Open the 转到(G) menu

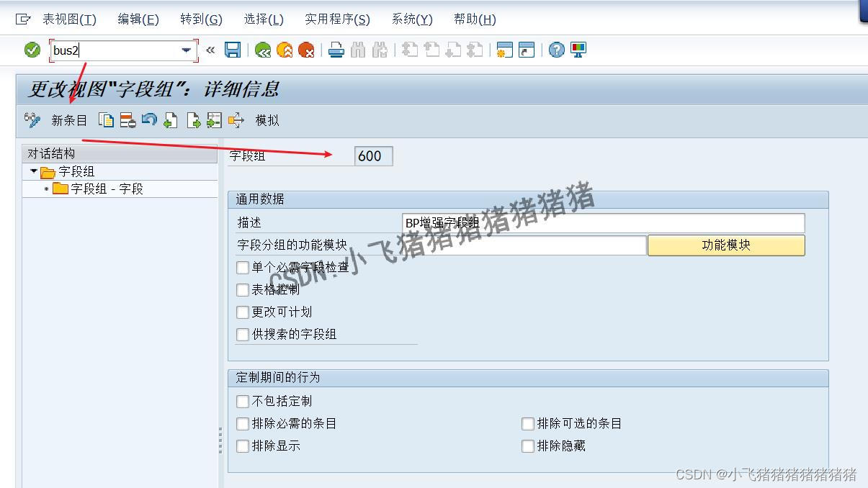[202, 19]
